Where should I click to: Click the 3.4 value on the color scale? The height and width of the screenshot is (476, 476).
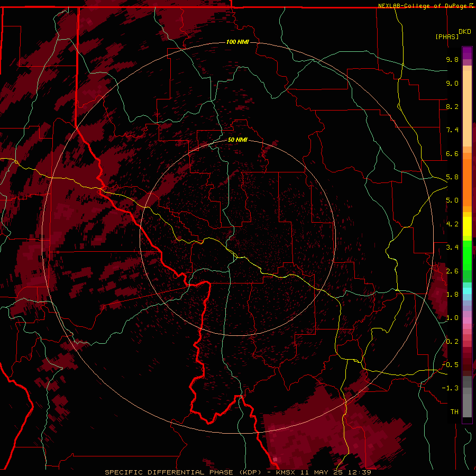[x=452, y=248]
